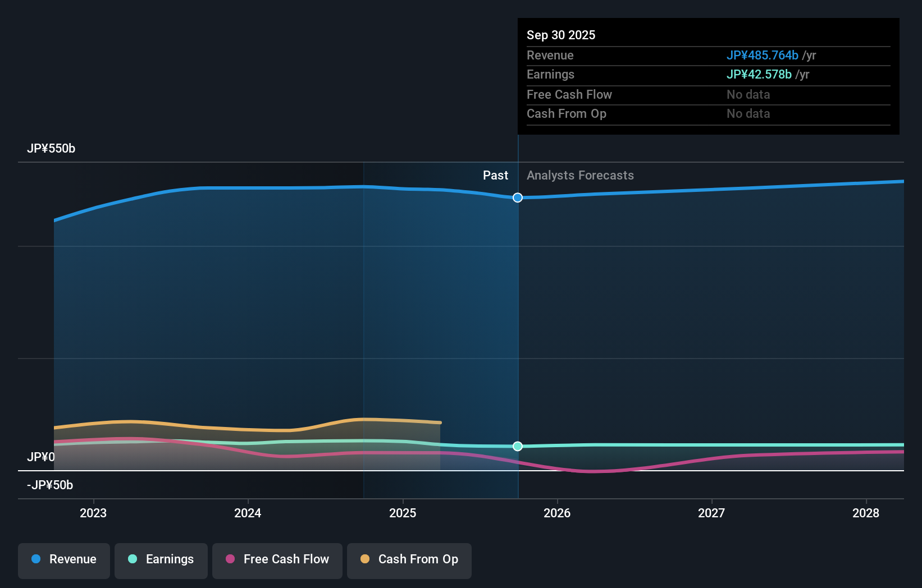Viewport: 922px width, 588px height.
Task: Click the start of the blue revenue line
Action: (x=54, y=220)
